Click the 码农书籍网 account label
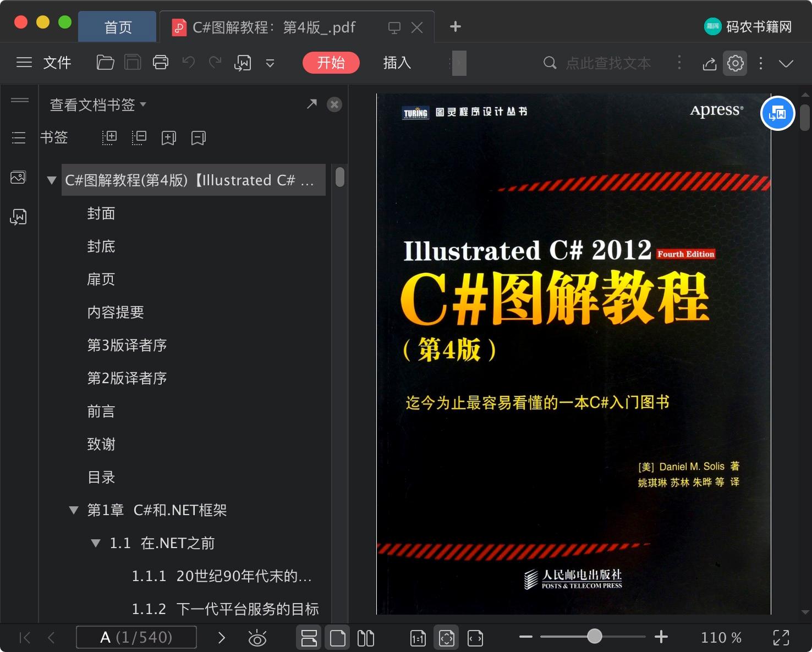The height and width of the screenshot is (652, 812). click(759, 26)
